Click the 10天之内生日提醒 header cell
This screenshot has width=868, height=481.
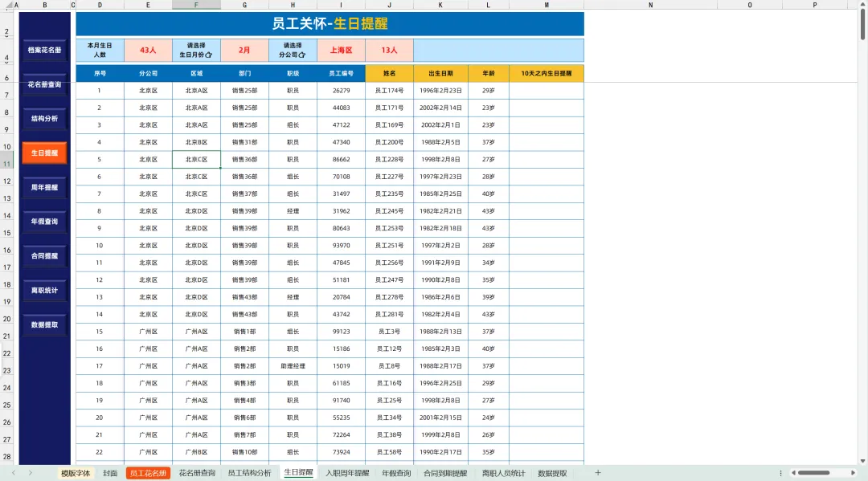pos(547,73)
